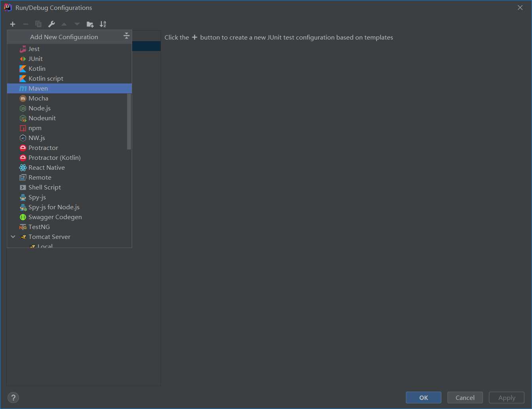Image resolution: width=532 pixels, height=409 pixels.
Task: Click the Move Up arrow icon
Action: click(64, 24)
